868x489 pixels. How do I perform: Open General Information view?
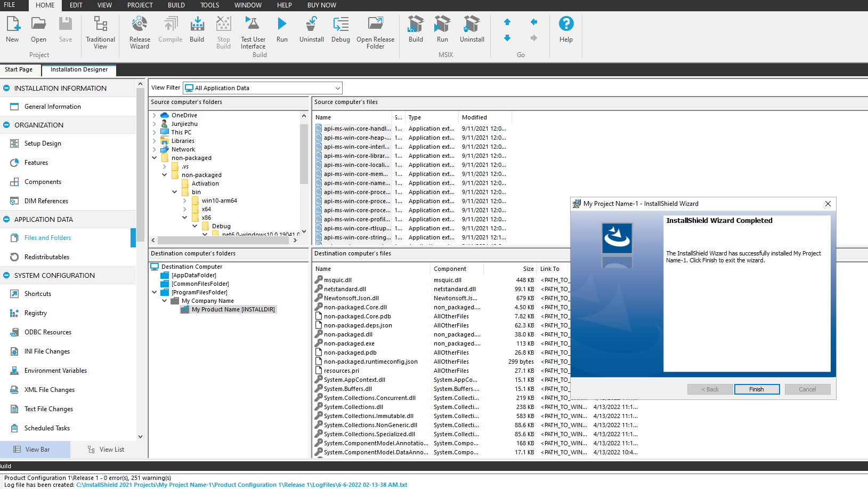[53, 107]
